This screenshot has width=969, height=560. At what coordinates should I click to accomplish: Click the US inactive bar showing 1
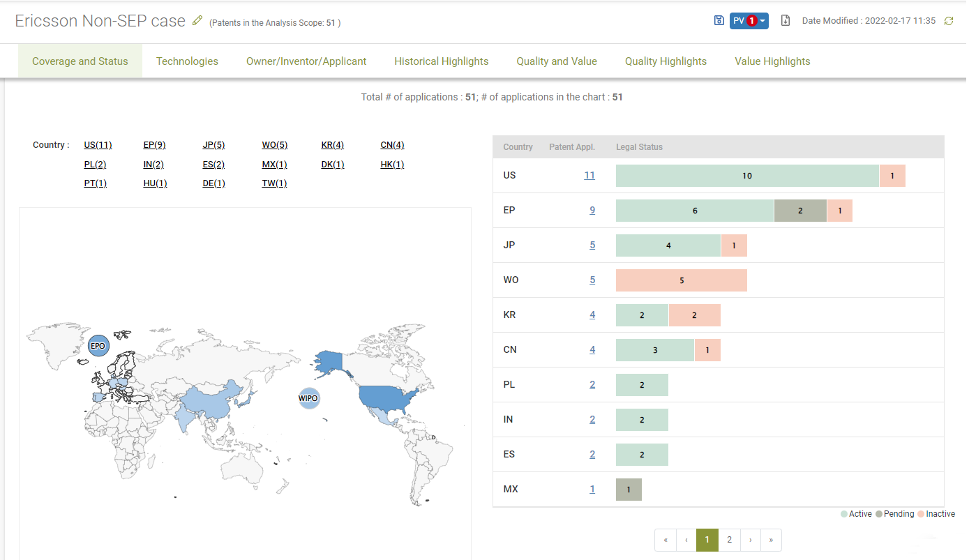(x=892, y=176)
